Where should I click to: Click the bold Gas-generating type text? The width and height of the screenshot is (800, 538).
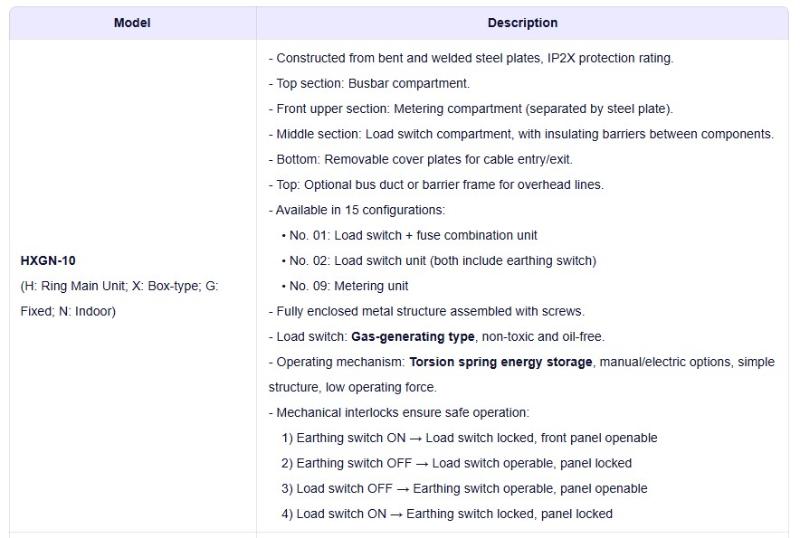point(412,337)
